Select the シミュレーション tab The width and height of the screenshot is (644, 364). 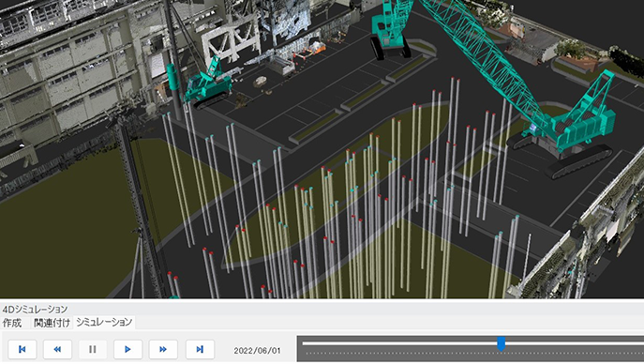coord(104,322)
